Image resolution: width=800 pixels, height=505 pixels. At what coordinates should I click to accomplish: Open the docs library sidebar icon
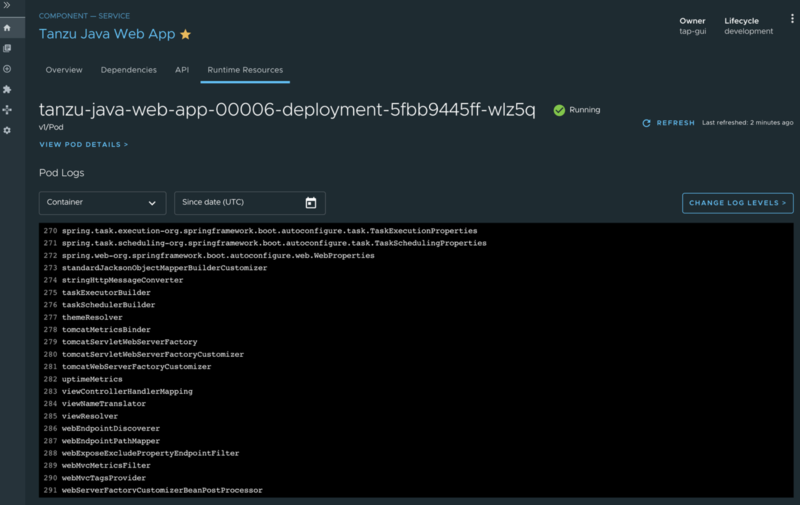(8, 48)
